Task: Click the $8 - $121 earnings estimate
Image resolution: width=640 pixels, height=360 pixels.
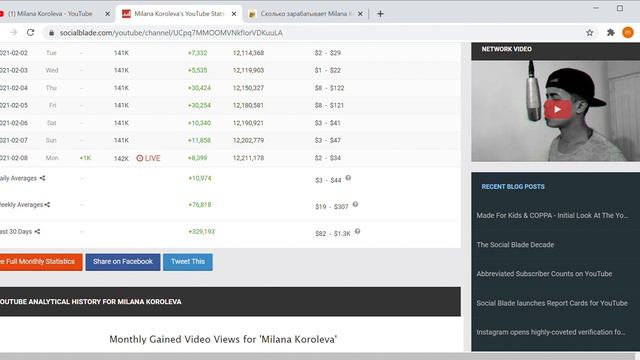Action: click(329, 105)
